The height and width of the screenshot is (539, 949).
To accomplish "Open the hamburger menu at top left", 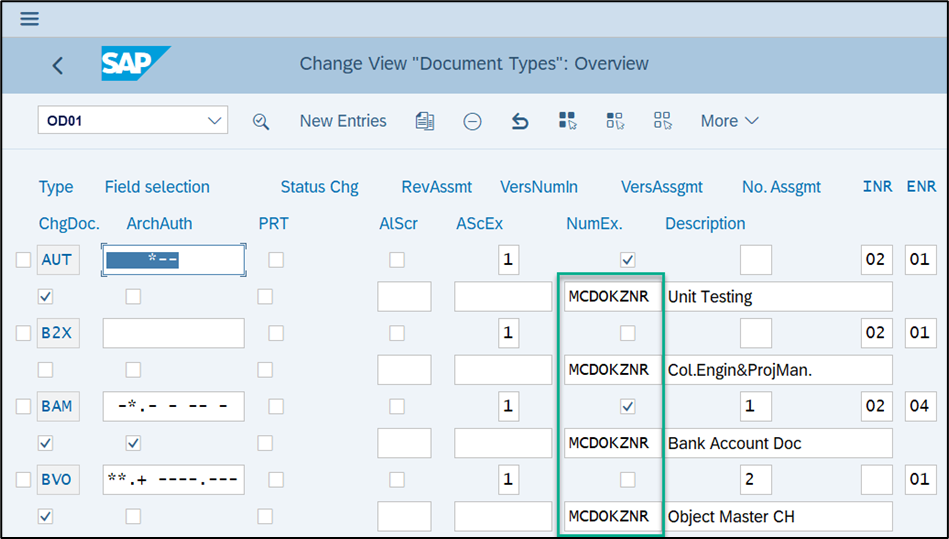I will [x=30, y=19].
